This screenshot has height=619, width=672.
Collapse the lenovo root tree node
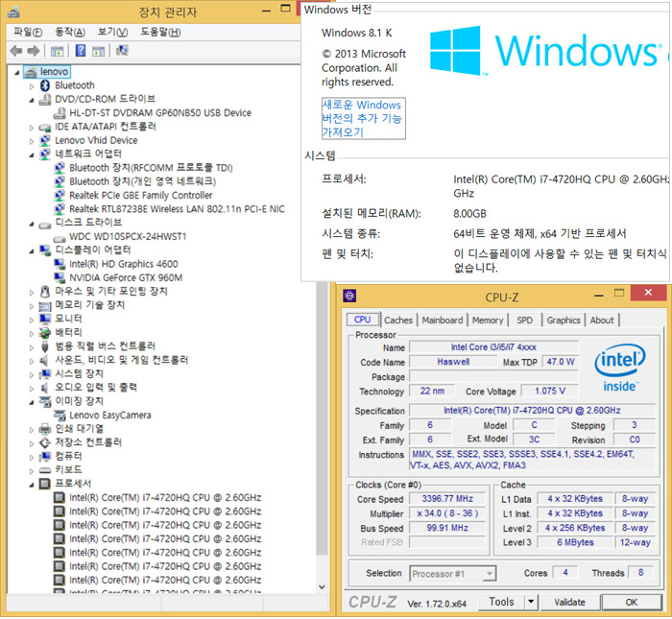coord(16,72)
